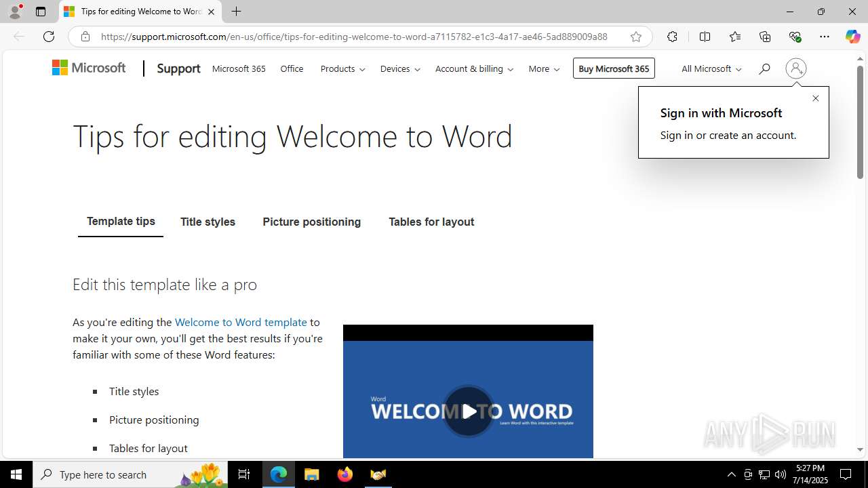Screen dimensions: 868x488
Task: Open the account sign-in avatar
Action: tap(796, 68)
